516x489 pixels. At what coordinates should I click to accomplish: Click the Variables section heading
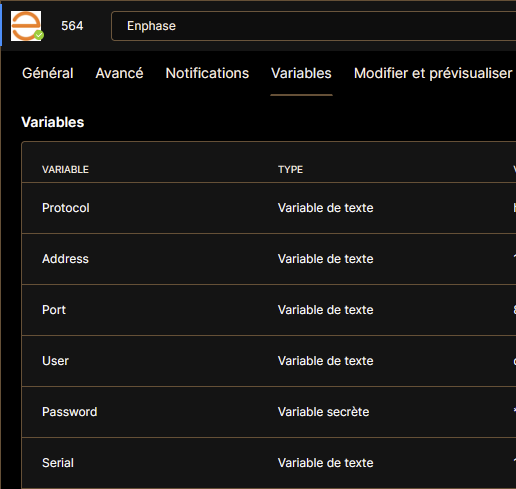click(53, 122)
